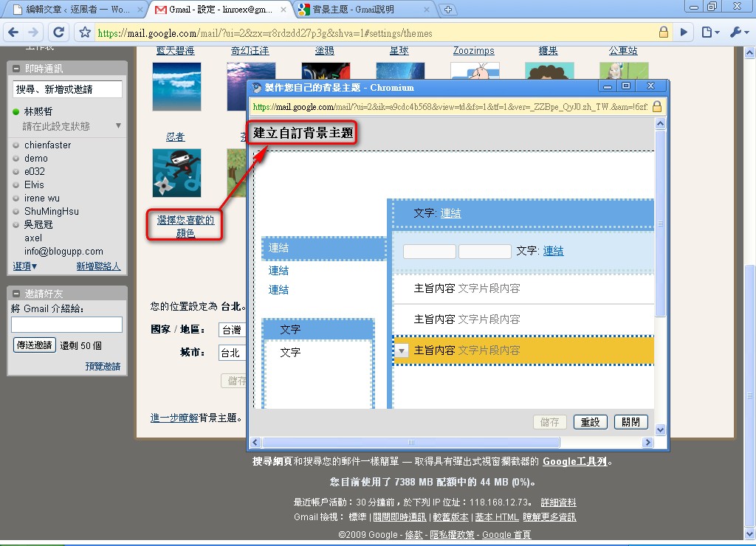Click the greyed 儲存 button in popup
The height and width of the screenshot is (546, 756).
549,422
